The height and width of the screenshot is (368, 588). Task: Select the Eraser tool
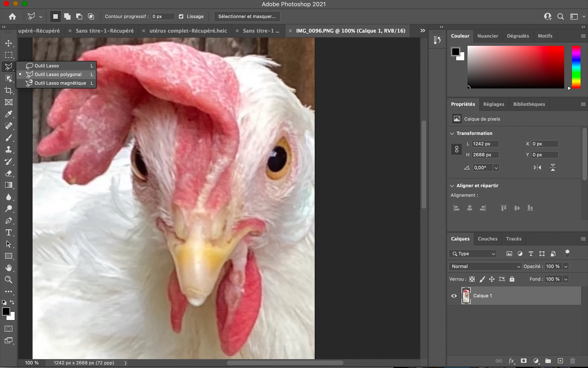pos(9,173)
